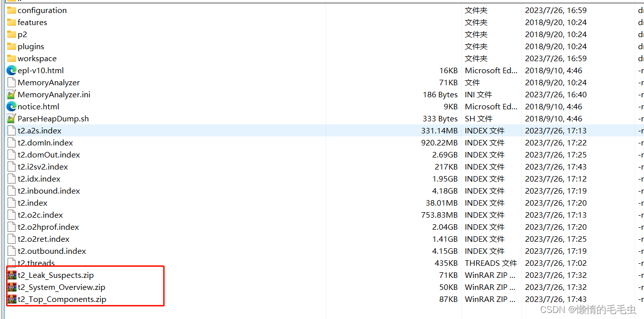Click the 4.18GB size cell

click(445, 191)
